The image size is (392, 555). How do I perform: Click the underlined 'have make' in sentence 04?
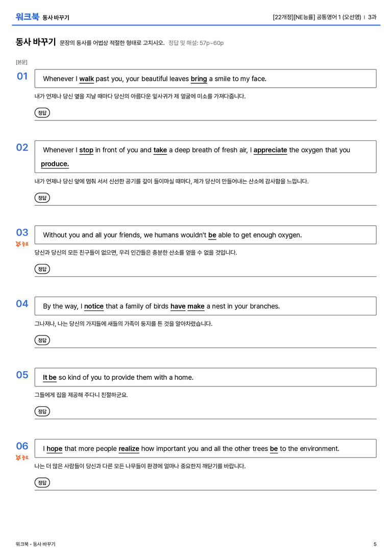(187, 306)
